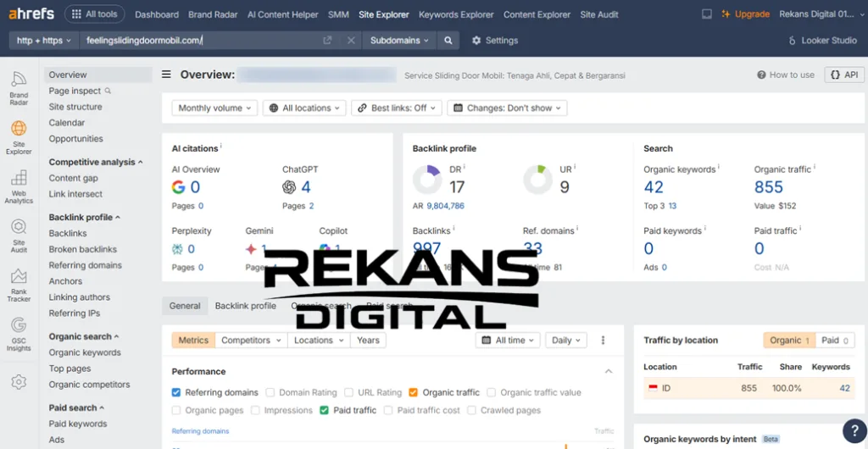The image size is (868, 449).
Task: Switch to the Backlink profile tab
Action: point(246,306)
